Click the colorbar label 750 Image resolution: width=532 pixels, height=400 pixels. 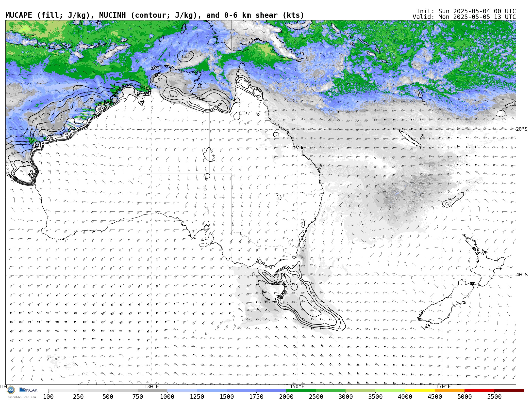[x=138, y=397]
